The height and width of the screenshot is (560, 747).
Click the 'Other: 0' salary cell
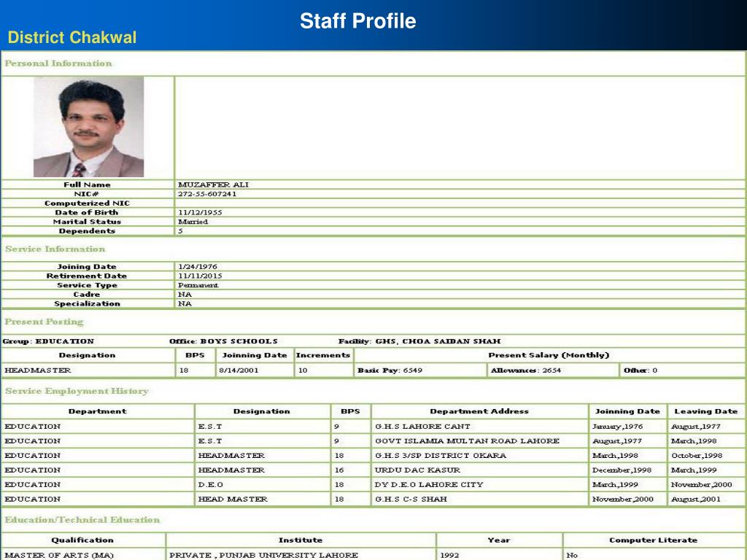[x=683, y=370]
